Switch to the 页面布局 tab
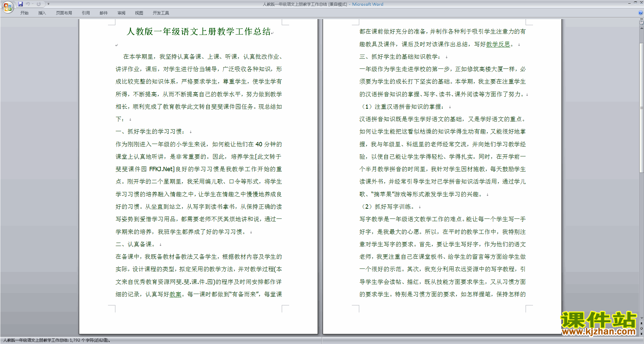 [64, 13]
